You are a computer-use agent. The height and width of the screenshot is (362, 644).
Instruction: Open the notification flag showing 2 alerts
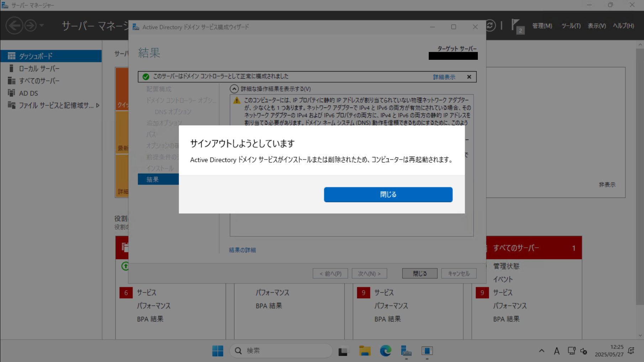[x=516, y=26]
